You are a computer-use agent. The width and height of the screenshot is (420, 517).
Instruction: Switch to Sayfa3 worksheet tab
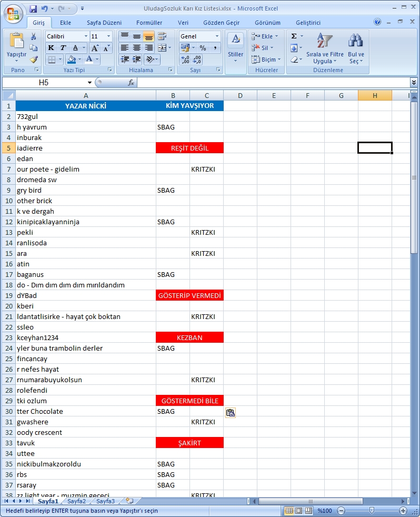tap(105, 501)
